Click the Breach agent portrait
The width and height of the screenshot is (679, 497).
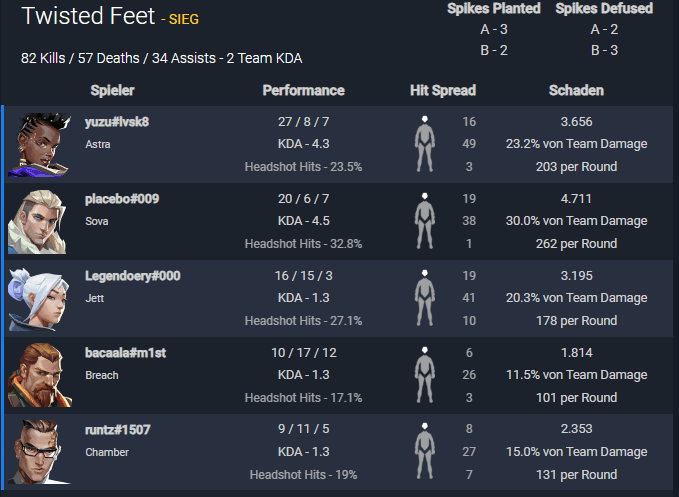point(39,375)
